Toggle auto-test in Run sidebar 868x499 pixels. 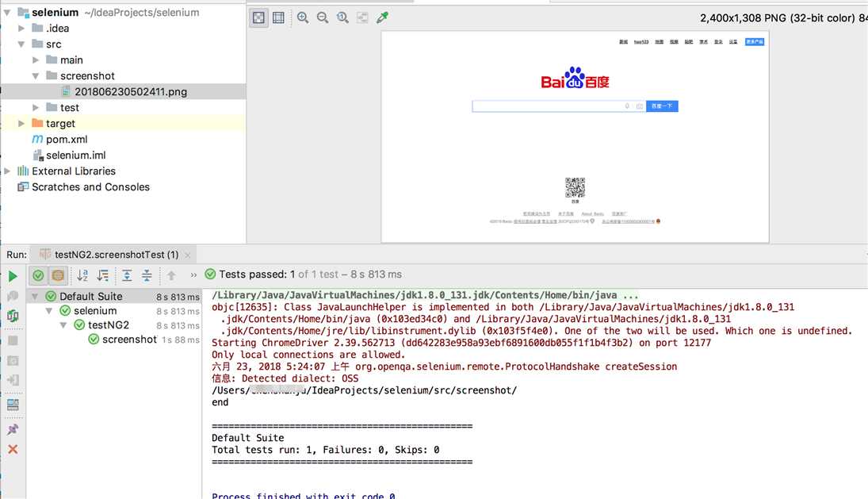[x=13, y=316]
